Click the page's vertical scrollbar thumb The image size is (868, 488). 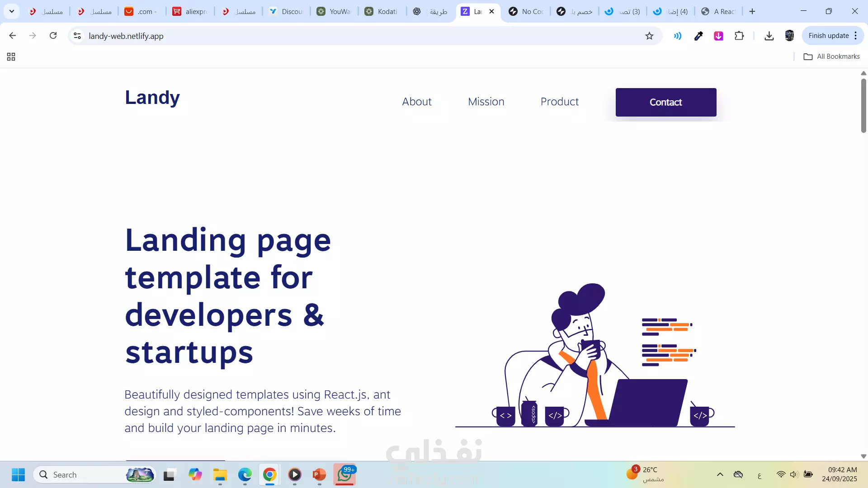pyautogui.click(x=863, y=106)
